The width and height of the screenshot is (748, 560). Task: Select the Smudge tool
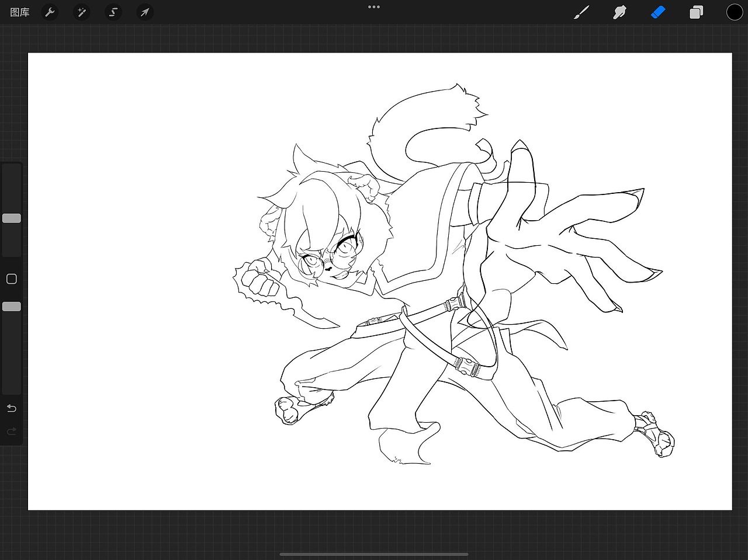619,12
